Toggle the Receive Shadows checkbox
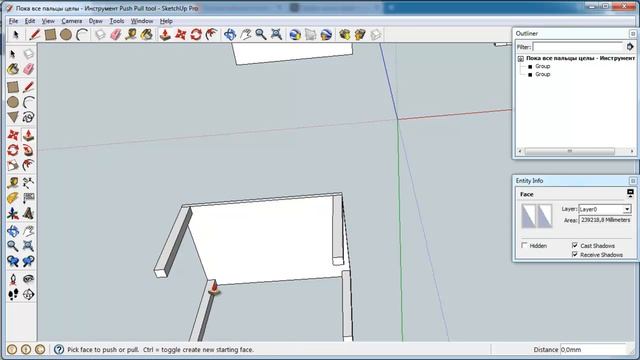 pos(575,254)
